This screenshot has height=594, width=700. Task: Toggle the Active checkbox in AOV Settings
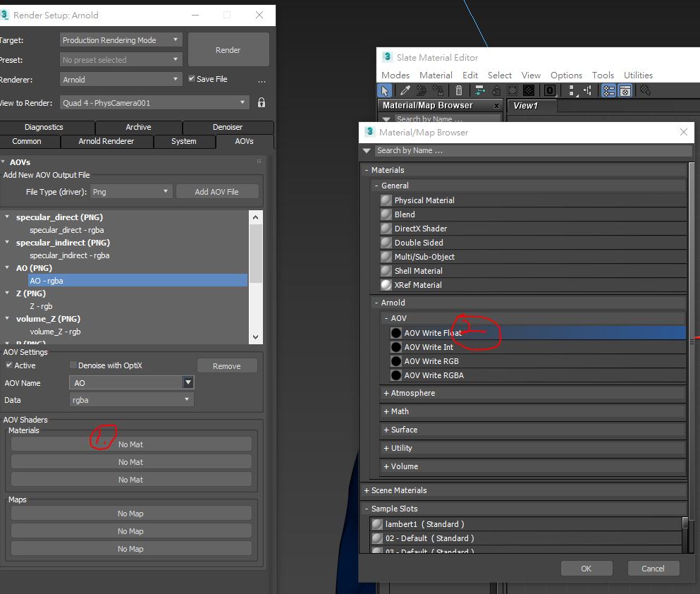(x=9, y=365)
